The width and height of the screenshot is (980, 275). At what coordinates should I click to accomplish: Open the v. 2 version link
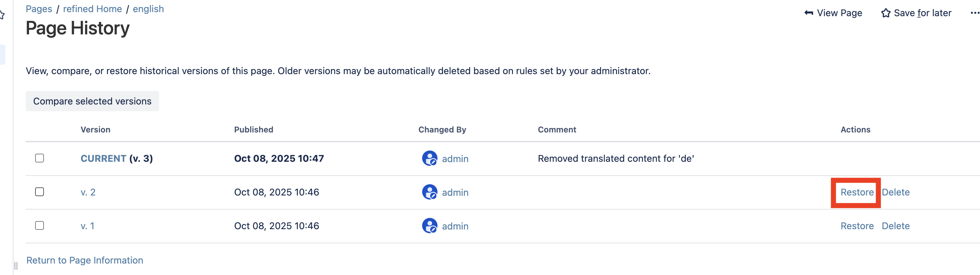88,192
